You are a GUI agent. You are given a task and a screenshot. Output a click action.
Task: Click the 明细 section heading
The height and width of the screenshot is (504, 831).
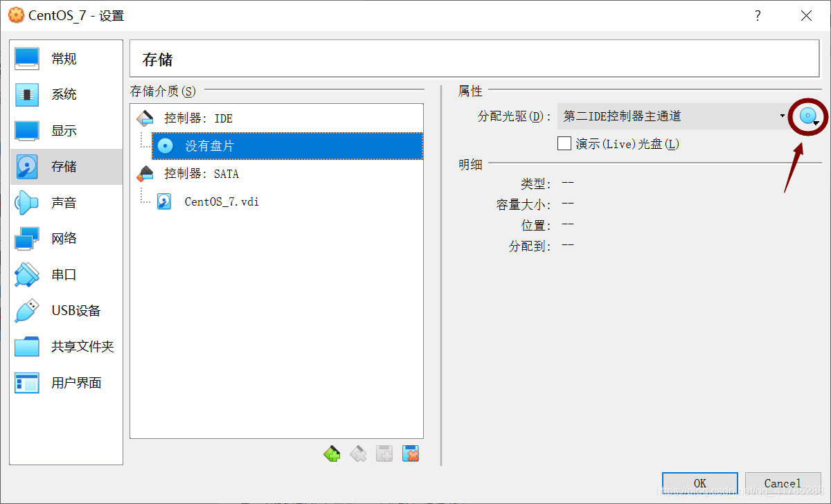point(470,165)
